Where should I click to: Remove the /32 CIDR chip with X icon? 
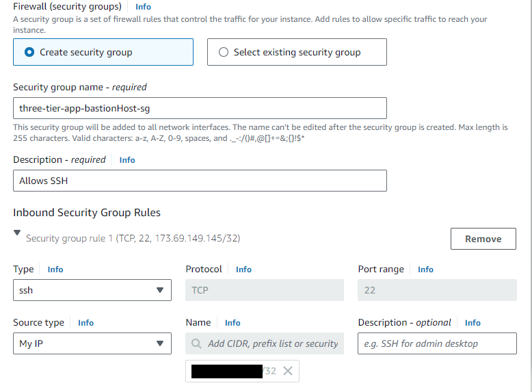click(288, 371)
